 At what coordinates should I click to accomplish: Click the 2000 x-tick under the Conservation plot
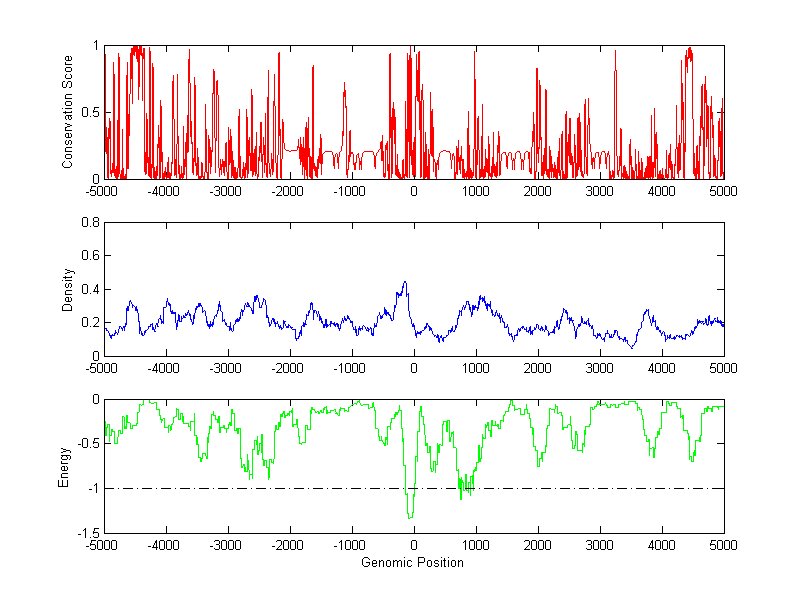pyautogui.click(x=538, y=191)
